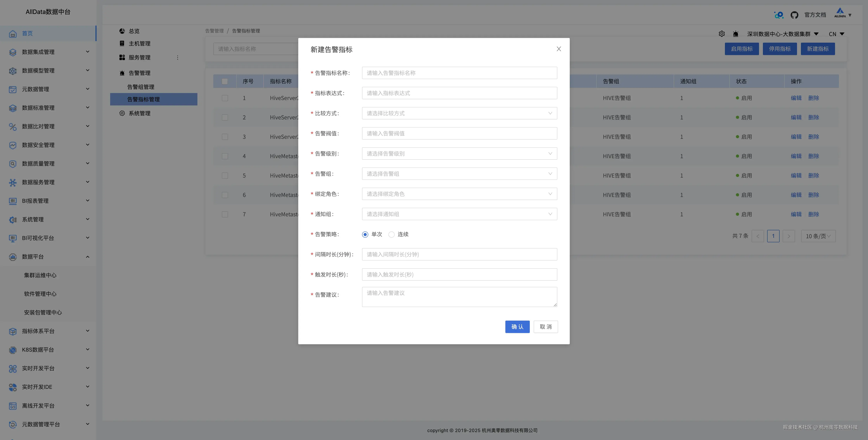Click the 新建指标 create metric button

(818, 48)
